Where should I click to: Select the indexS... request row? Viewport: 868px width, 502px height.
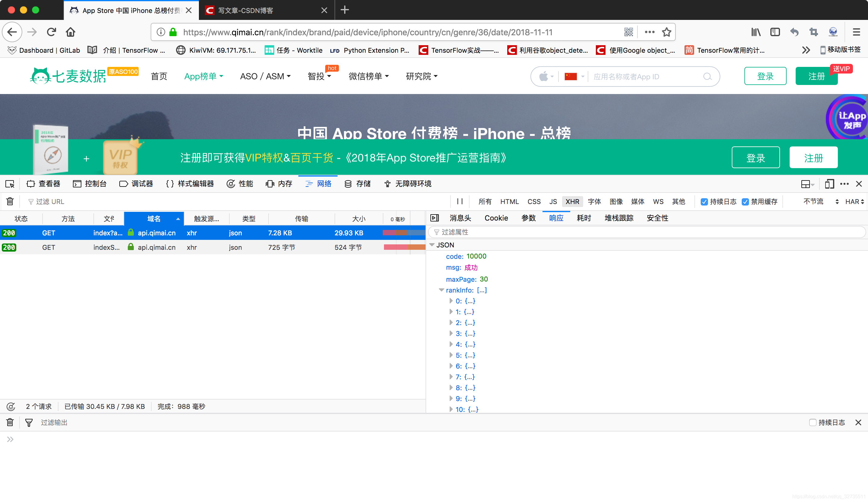click(212, 247)
